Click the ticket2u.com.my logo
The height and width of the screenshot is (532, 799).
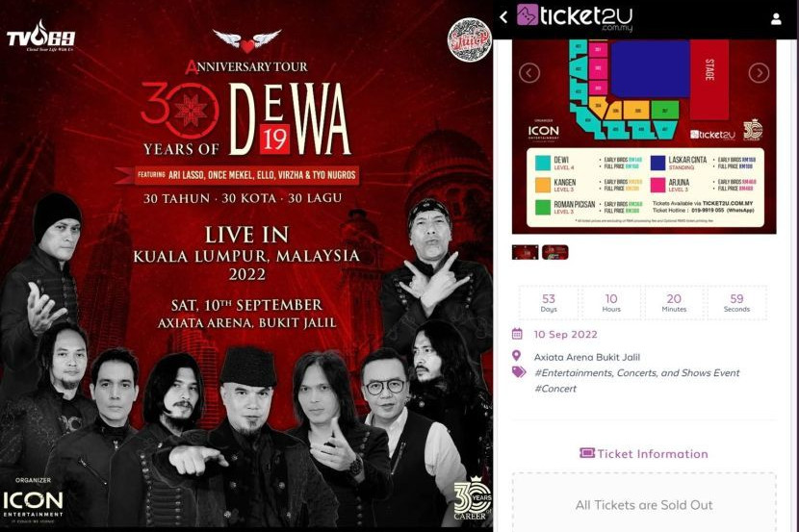click(x=575, y=17)
